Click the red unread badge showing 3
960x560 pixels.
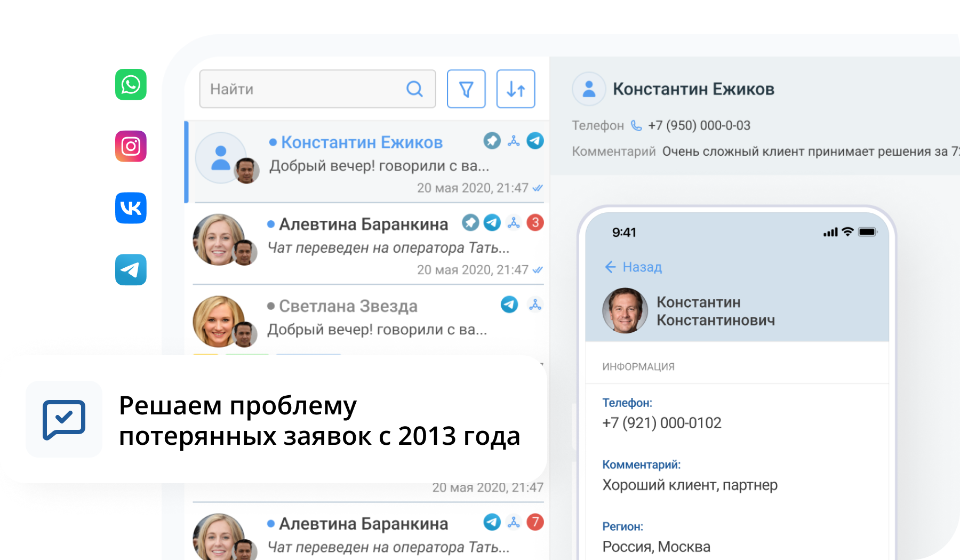535,222
